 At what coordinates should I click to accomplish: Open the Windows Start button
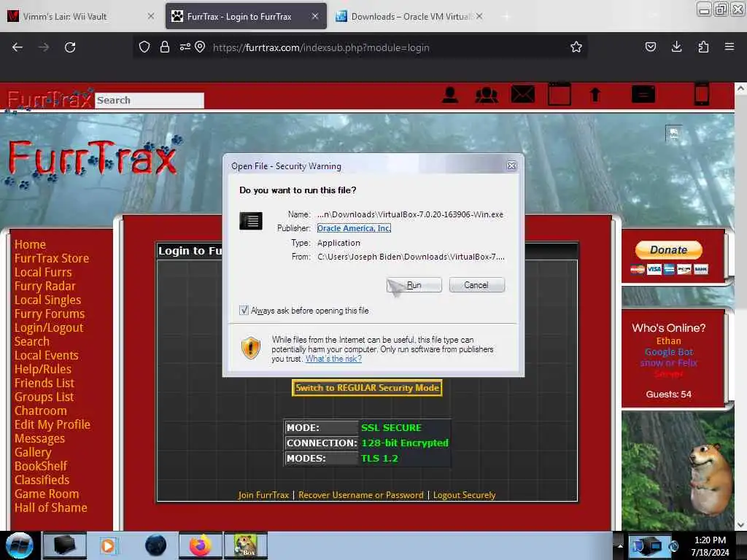[x=19, y=545]
